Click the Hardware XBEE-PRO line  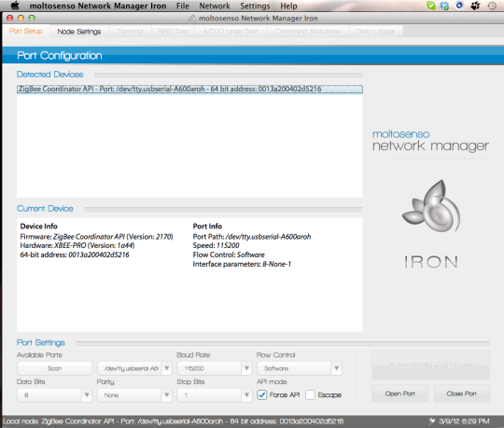click(77, 245)
